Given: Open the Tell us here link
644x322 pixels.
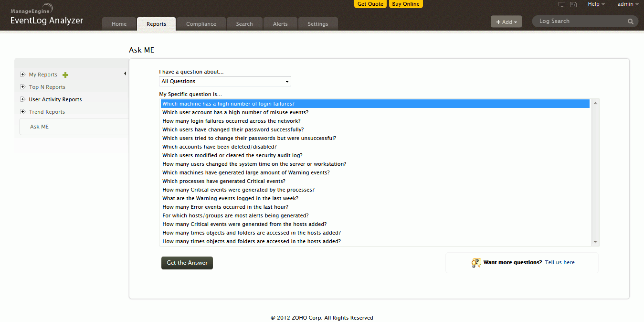Looking at the screenshot, I should (x=560, y=262).
